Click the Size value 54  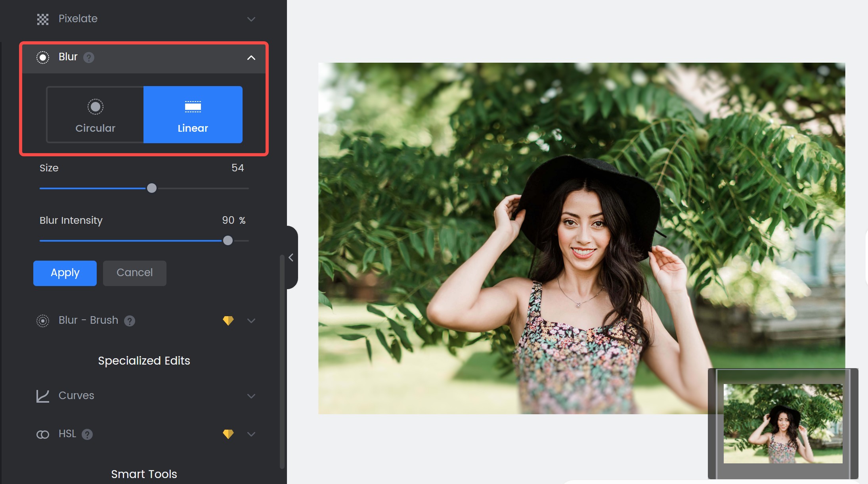238,168
